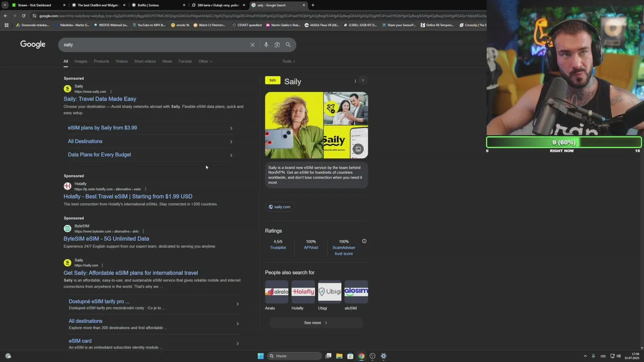Select the News search tab
The height and width of the screenshot is (362, 644).
167,61
